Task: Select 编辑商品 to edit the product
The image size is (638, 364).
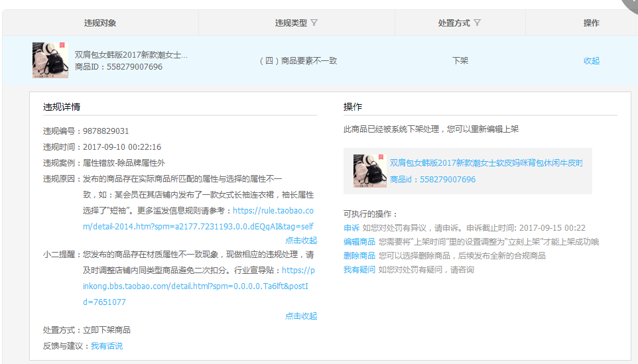Action: coord(359,242)
